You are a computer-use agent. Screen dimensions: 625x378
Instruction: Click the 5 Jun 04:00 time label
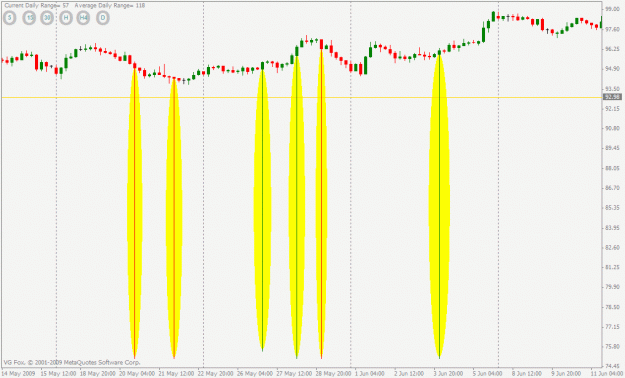pyautogui.click(x=488, y=374)
